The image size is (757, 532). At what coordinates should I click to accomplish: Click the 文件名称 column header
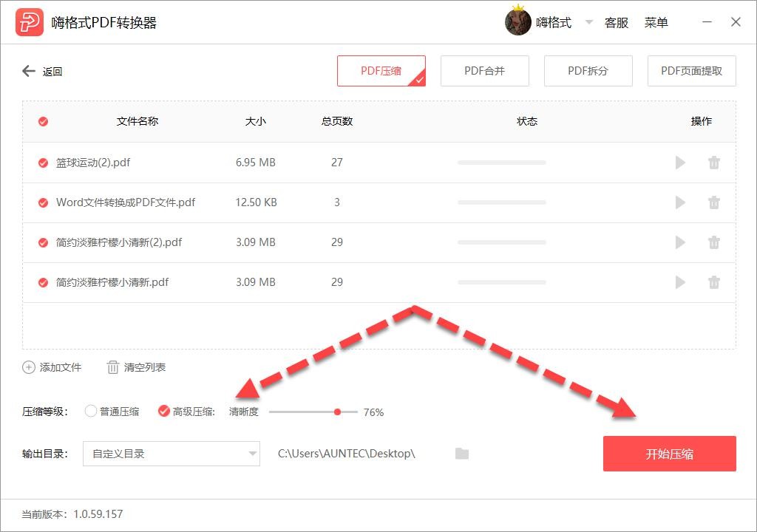point(138,121)
